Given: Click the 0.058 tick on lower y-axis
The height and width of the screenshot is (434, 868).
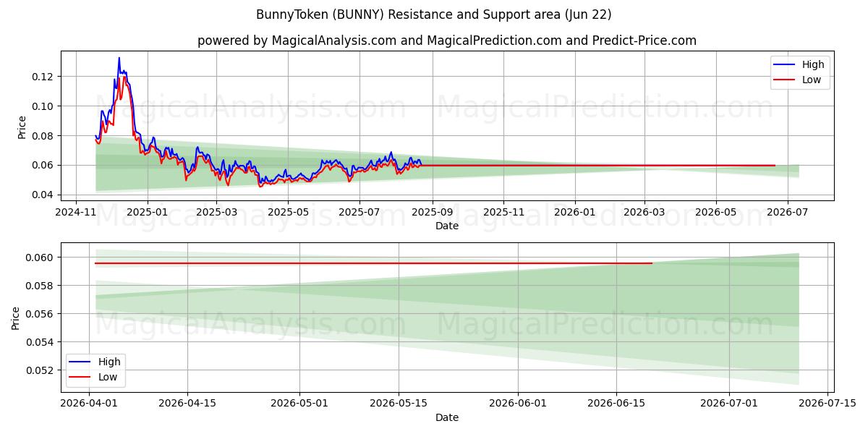Looking at the screenshot, I should point(41,286).
